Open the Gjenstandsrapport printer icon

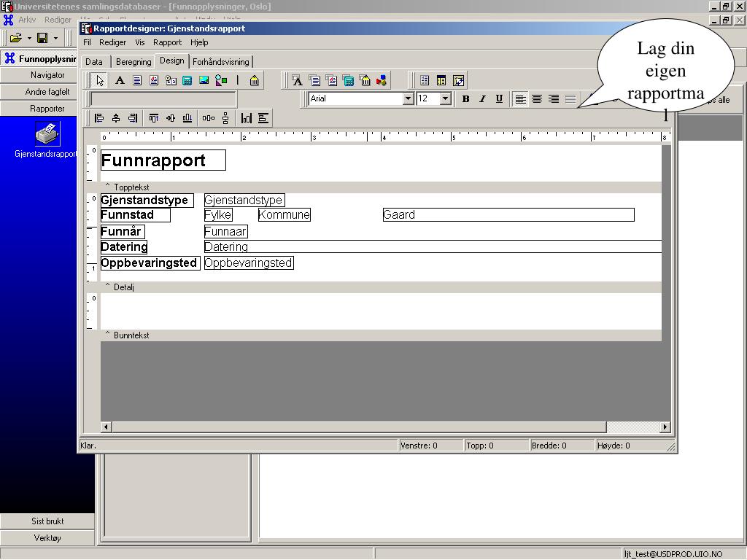point(47,134)
